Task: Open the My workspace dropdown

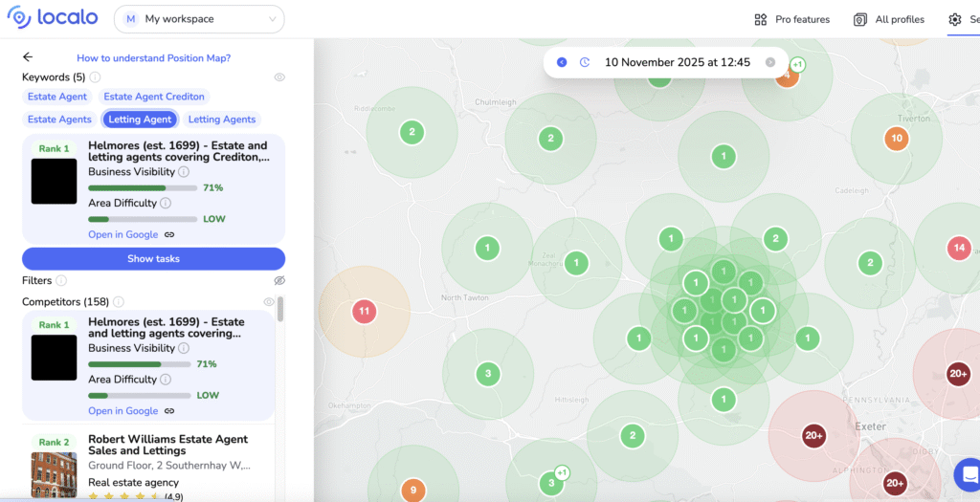Action: (199, 19)
